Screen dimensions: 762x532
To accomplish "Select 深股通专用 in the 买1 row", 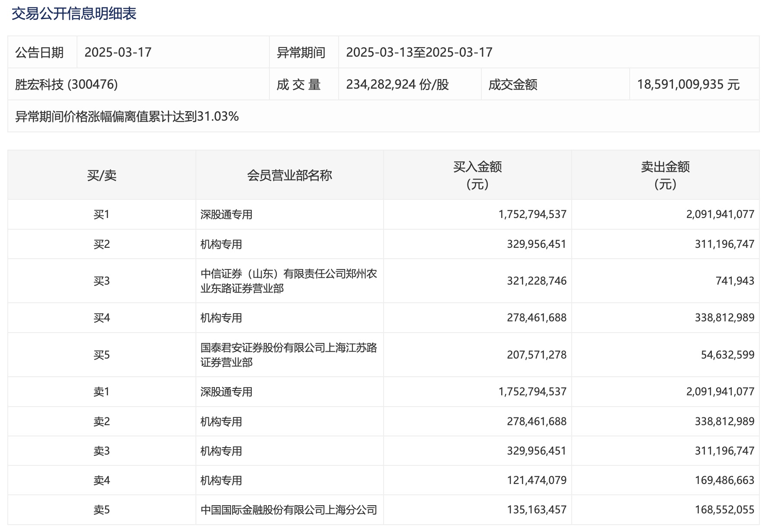I will [x=226, y=215].
